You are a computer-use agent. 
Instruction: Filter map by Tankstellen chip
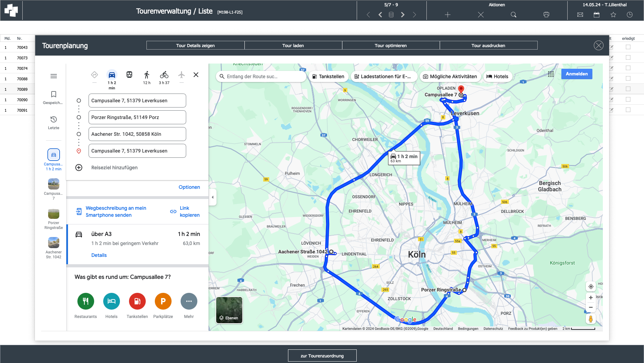click(x=328, y=76)
